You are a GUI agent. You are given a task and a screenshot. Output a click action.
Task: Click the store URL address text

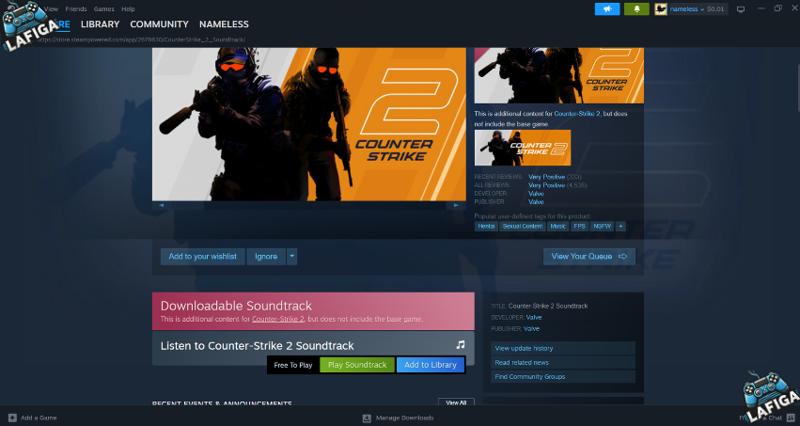(141, 39)
